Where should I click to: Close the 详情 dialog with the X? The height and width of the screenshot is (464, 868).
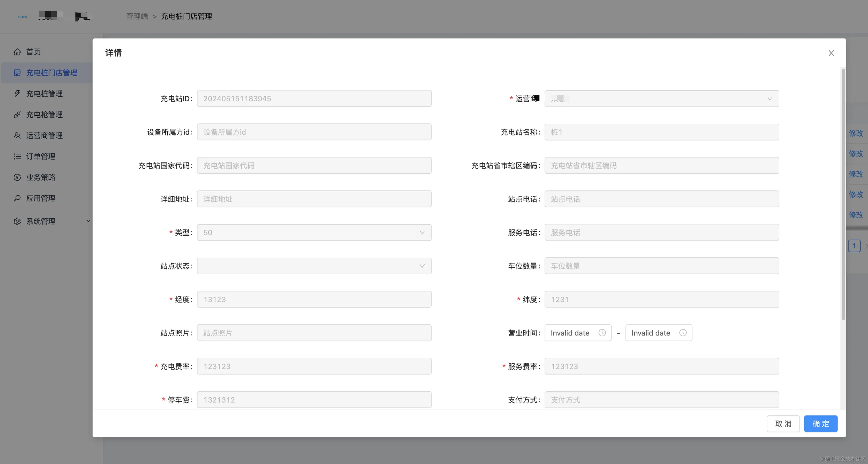[831, 53]
